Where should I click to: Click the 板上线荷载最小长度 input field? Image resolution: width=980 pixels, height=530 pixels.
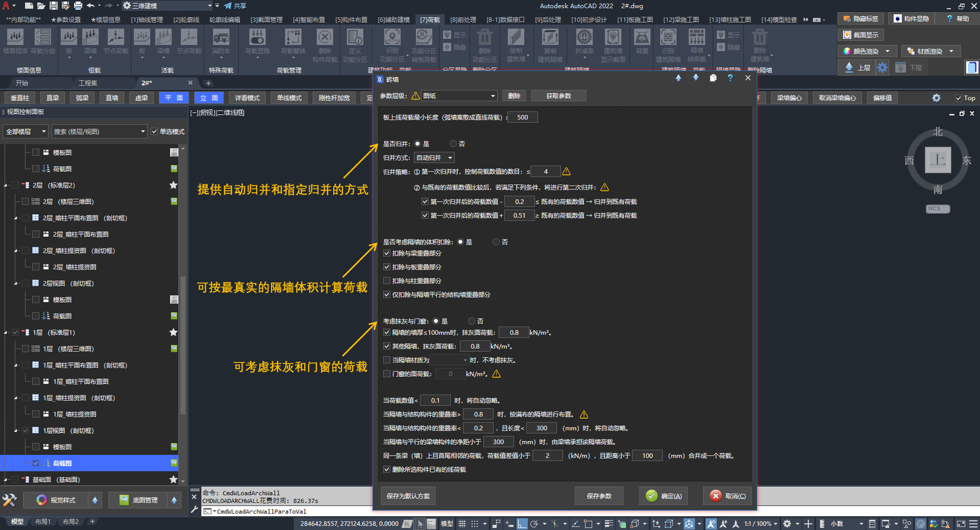(x=522, y=117)
